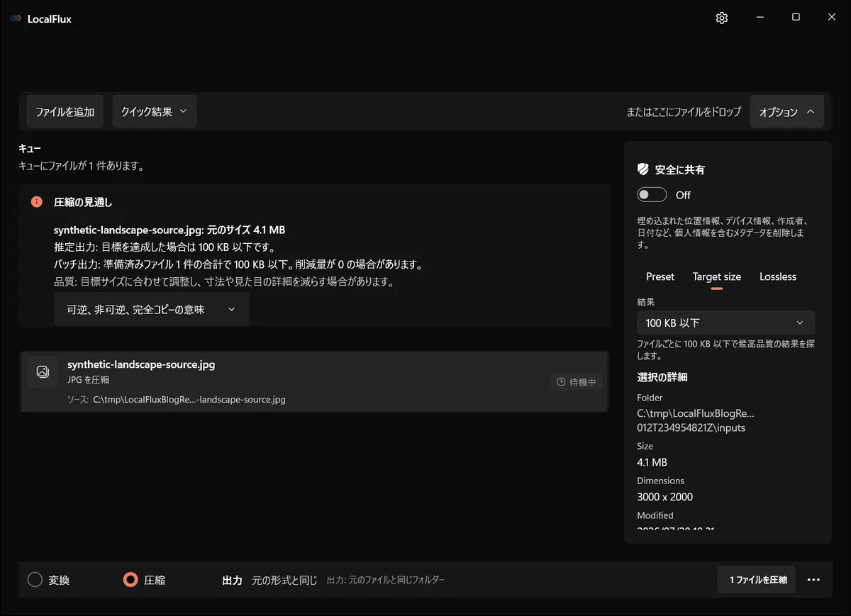Click the またはここにファイルをドロップ drop area text
Screen dimensions: 851x616
tap(684, 112)
